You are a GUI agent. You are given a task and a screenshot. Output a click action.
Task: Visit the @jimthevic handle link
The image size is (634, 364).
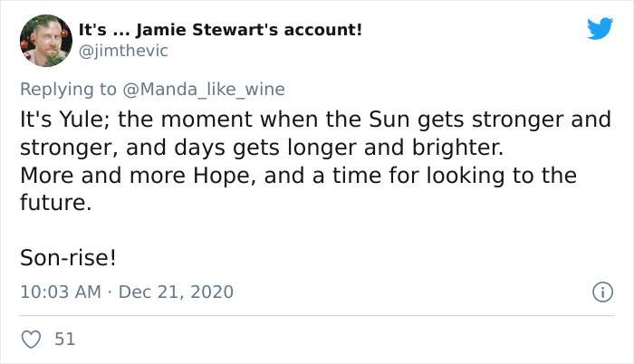pyautogui.click(x=123, y=51)
